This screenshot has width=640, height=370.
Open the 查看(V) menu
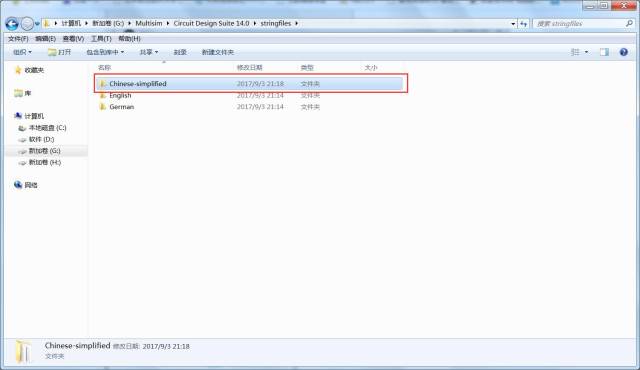coord(73,38)
